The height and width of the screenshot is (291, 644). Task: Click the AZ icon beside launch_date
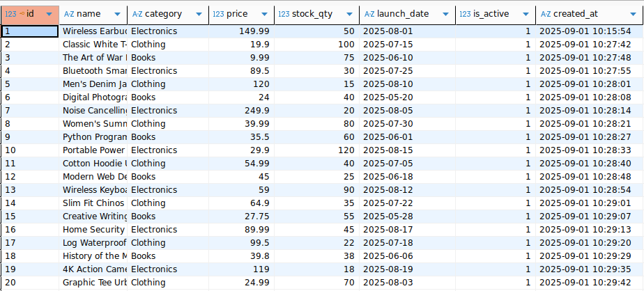(370, 14)
